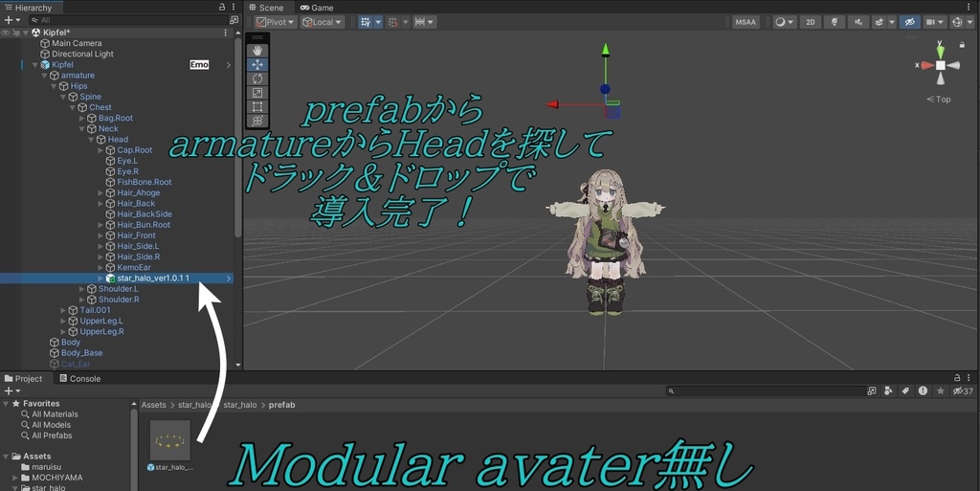Viewport: 980px width, 491px height.
Task: Open the Kipfel scene context menu
Action: pos(226,33)
